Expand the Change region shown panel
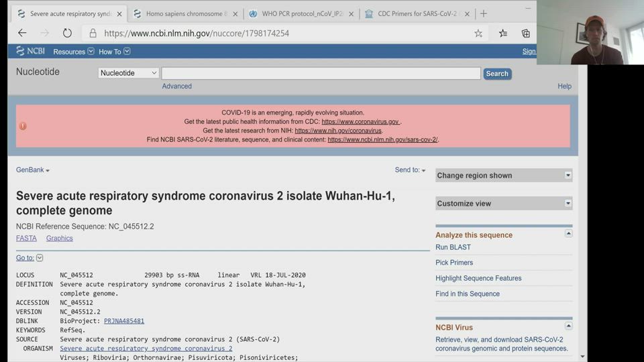644x362 pixels. pyautogui.click(x=568, y=176)
